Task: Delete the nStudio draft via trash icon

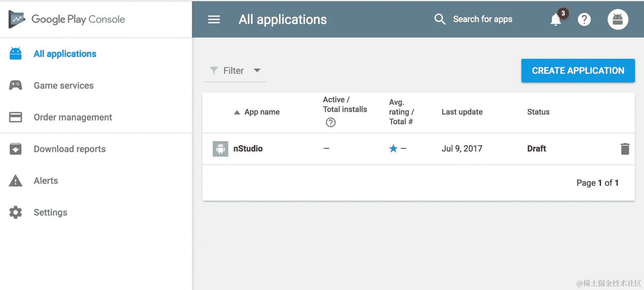Action: pyautogui.click(x=625, y=149)
